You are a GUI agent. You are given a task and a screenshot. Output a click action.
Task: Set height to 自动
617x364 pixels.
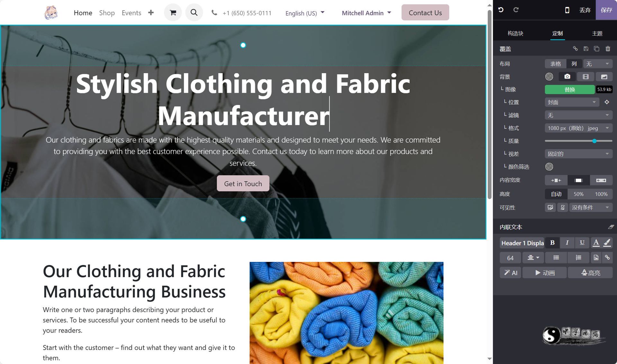[x=556, y=194]
